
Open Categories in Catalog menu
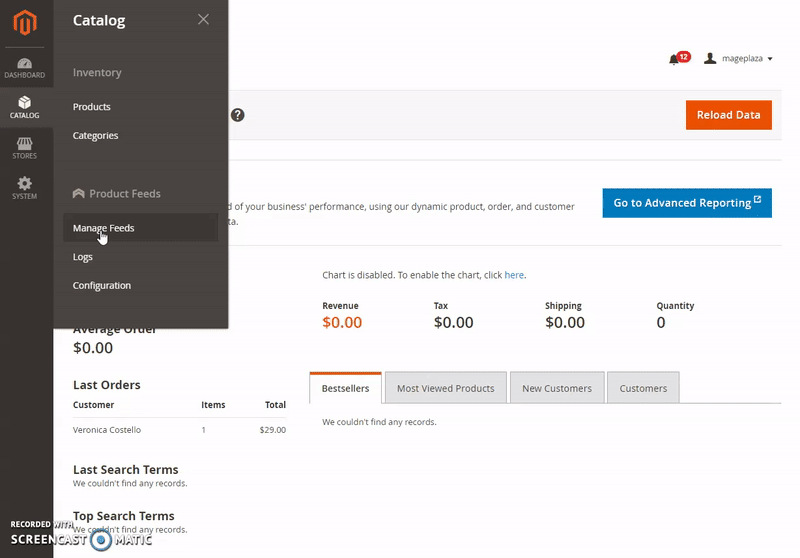(96, 136)
